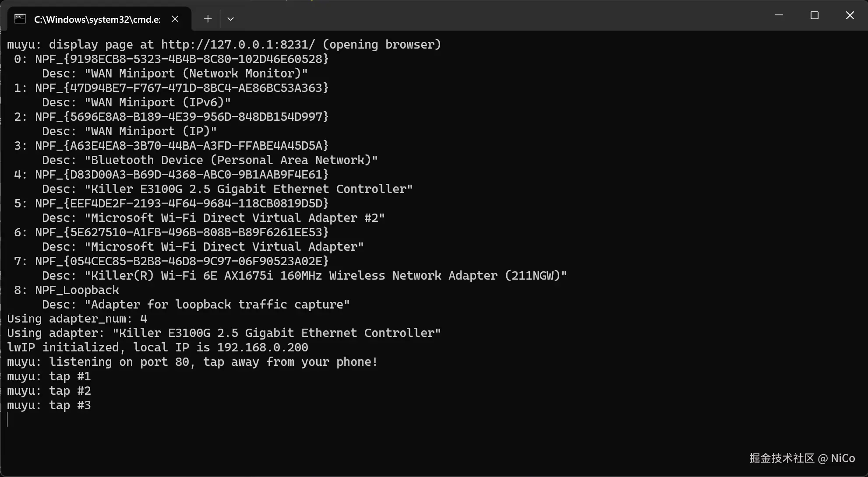Click the WAN Miniport (IPv6) description
The image size is (868, 477).
[136, 102]
